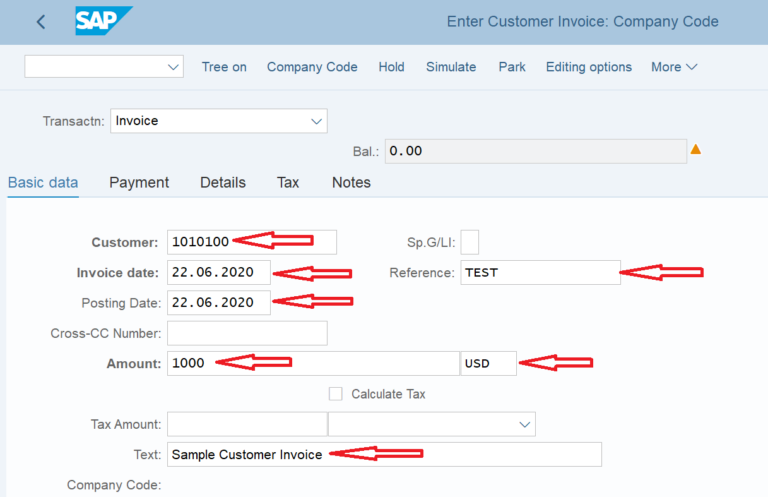The image size is (768, 497).
Task: Focus the Cross-CC Number field
Action: [247, 333]
